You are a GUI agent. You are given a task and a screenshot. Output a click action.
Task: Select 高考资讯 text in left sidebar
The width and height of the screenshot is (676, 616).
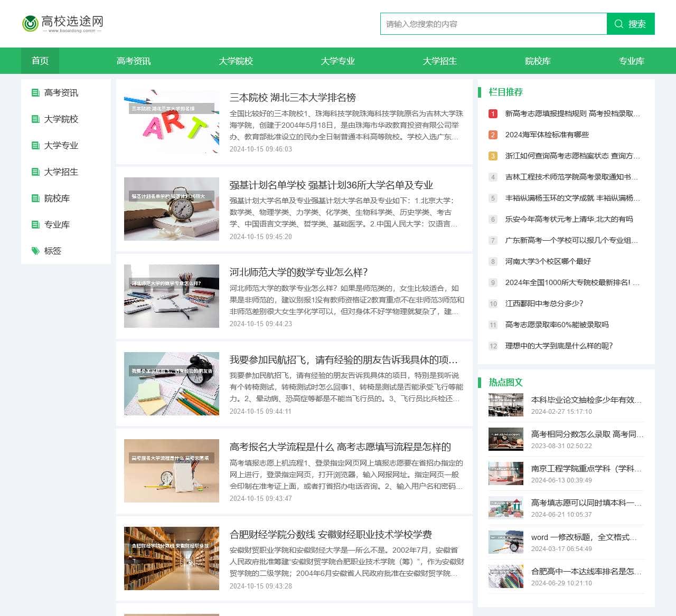61,93
